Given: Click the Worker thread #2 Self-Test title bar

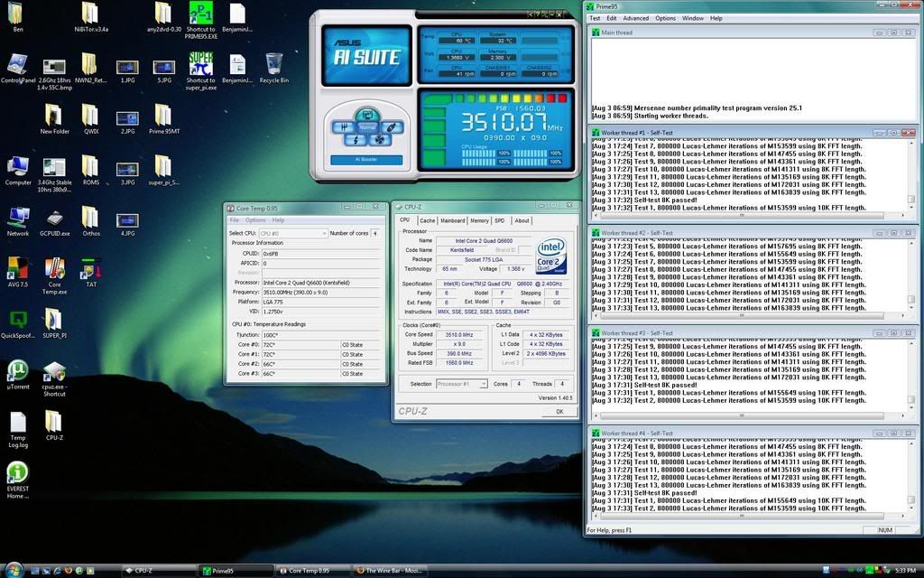Looking at the screenshot, I should click(753, 233).
